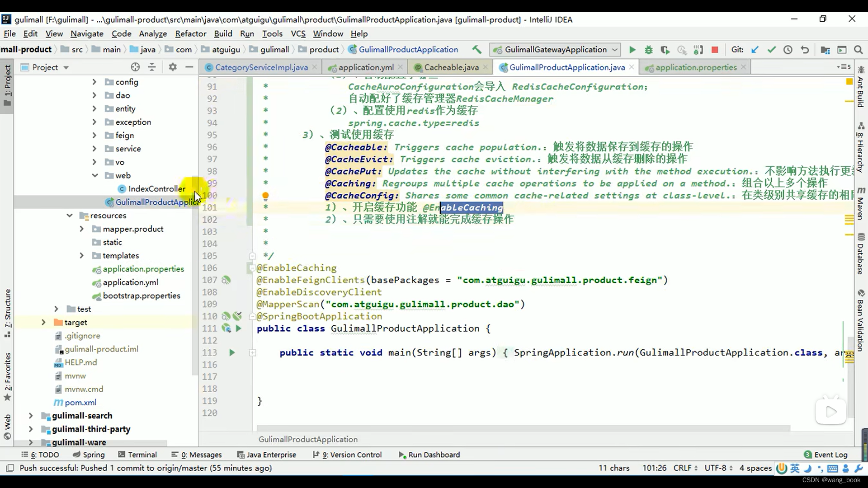868x488 pixels.
Task: Commit changes with the Git green checkmark
Action: pos(771,50)
